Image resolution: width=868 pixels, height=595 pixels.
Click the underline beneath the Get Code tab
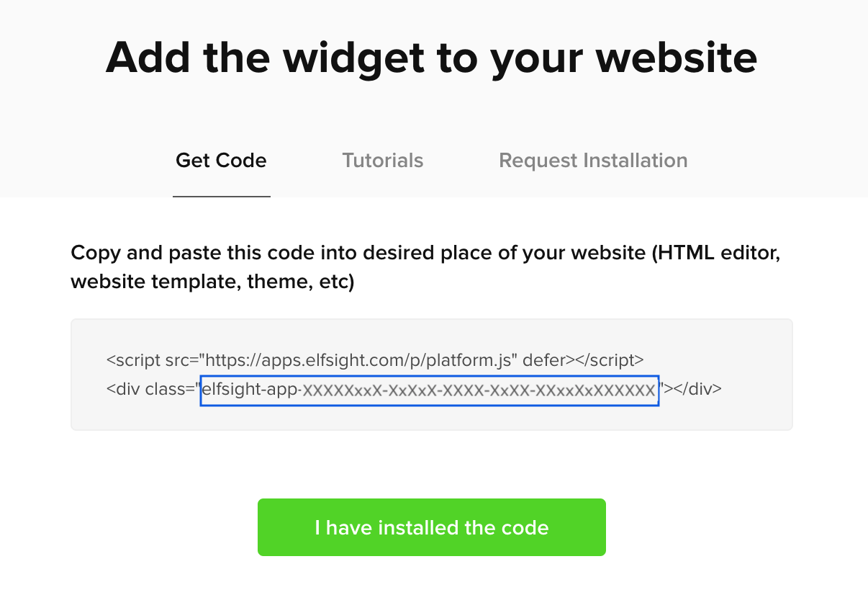[221, 196]
